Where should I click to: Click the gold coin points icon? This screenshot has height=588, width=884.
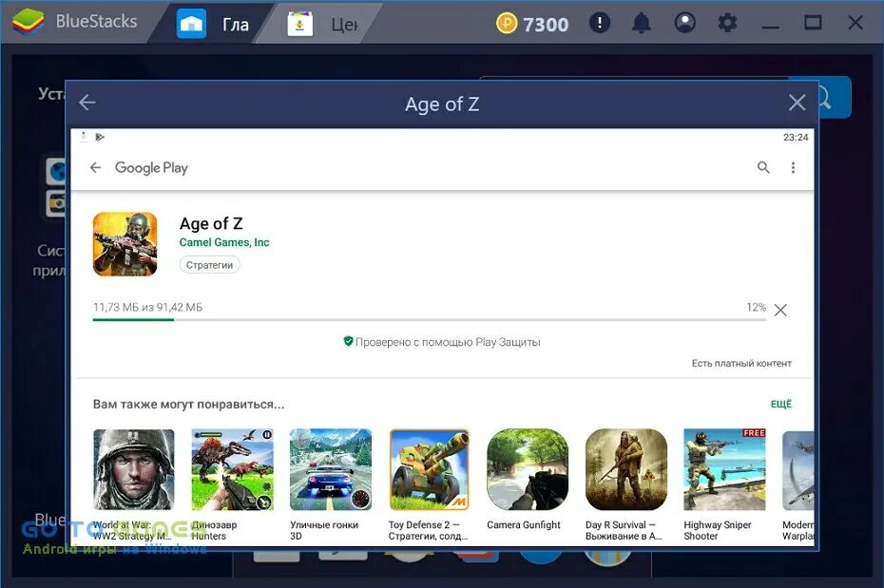[x=507, y=24]
